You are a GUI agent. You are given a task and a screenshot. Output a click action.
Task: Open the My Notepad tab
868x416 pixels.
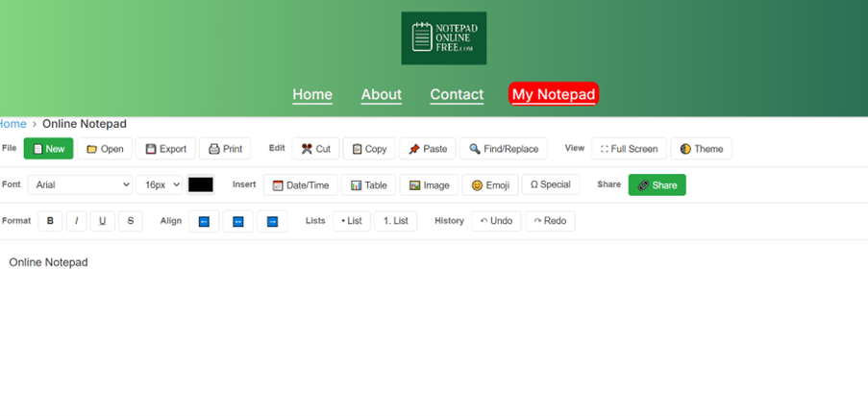(x=553, y=94)
